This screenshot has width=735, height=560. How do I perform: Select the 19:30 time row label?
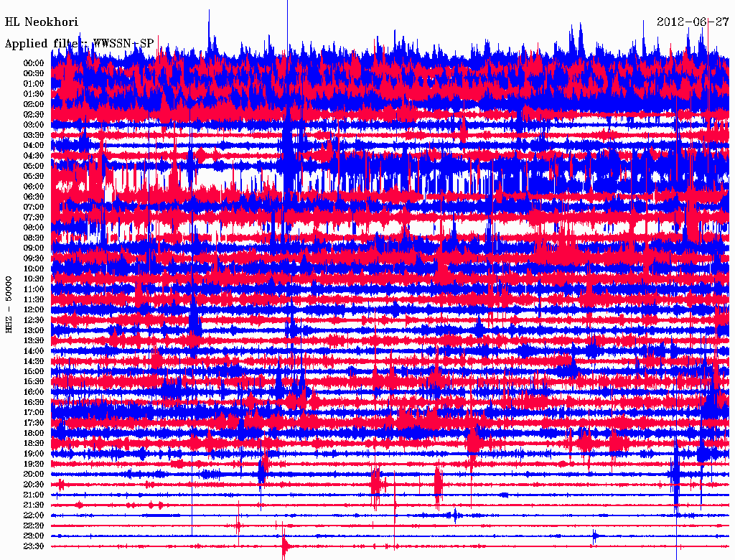point(34,465)
